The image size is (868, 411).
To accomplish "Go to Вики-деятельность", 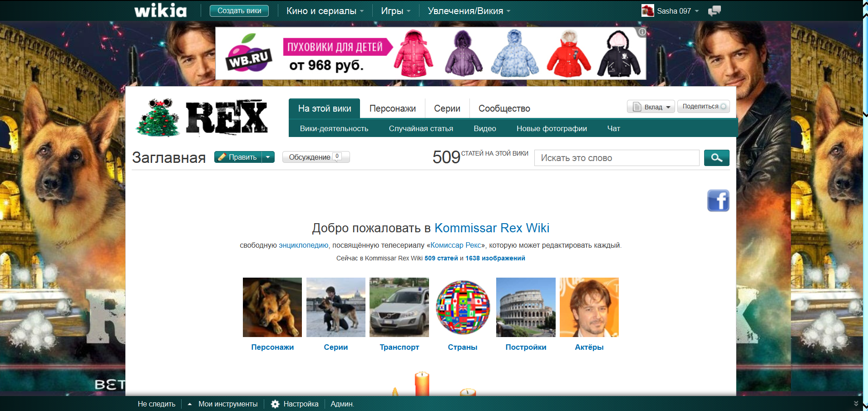I will click(x=334, y=128).
